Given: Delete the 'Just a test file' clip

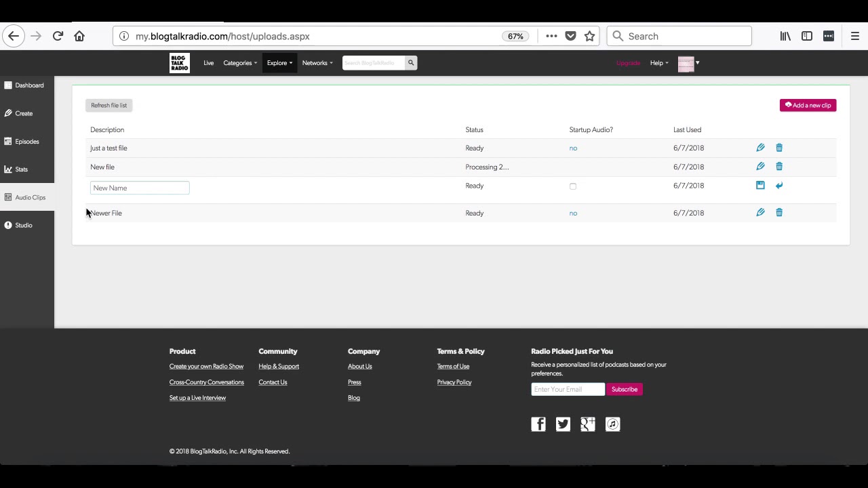Looking at the screenshot, I should [779, 148].
